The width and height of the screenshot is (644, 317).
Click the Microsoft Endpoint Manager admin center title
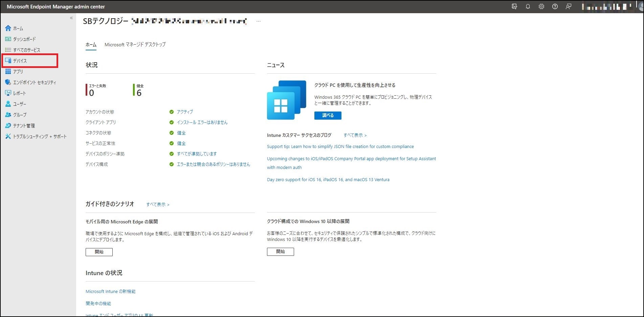pyautogui.click(x=56, y=6)
